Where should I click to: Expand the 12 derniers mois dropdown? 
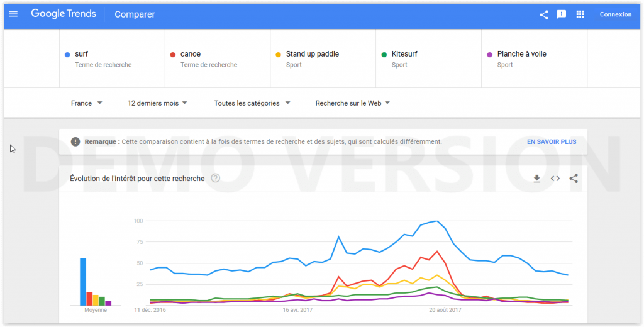tap(157, 103)
